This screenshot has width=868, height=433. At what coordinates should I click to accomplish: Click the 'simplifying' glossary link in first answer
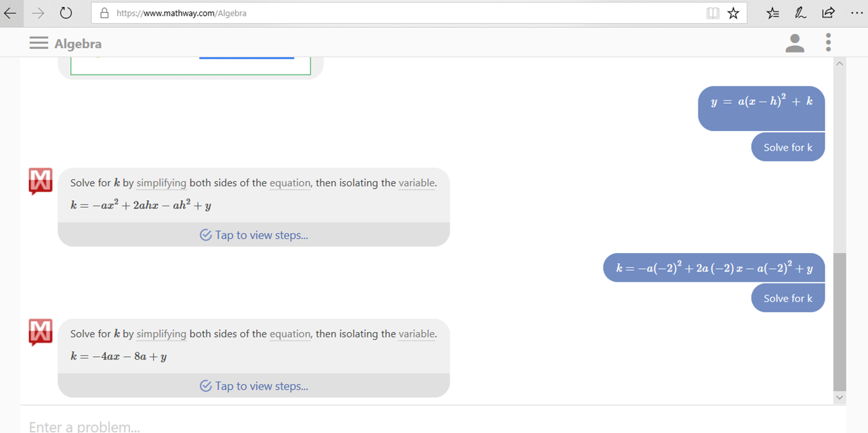point(161,183)
